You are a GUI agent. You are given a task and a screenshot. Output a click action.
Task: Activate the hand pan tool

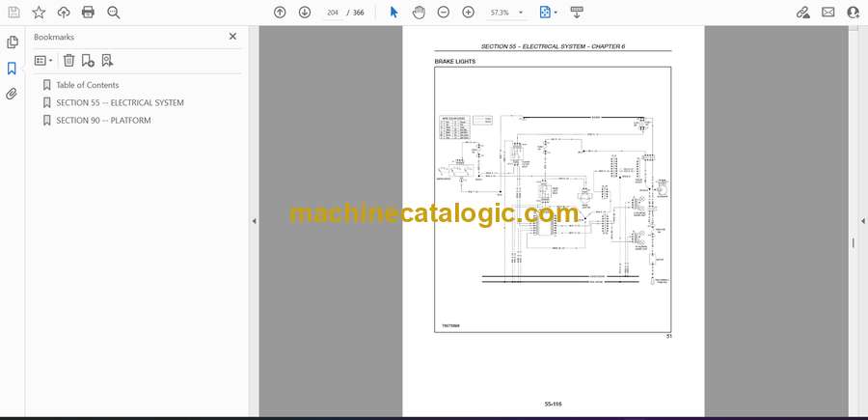pyautogui.click(x=419, y=13)
